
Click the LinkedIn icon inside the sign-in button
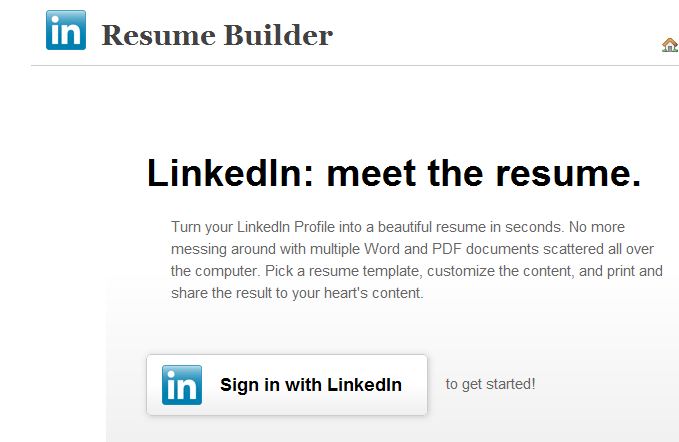pyautogui.click(x=182, y=385)
